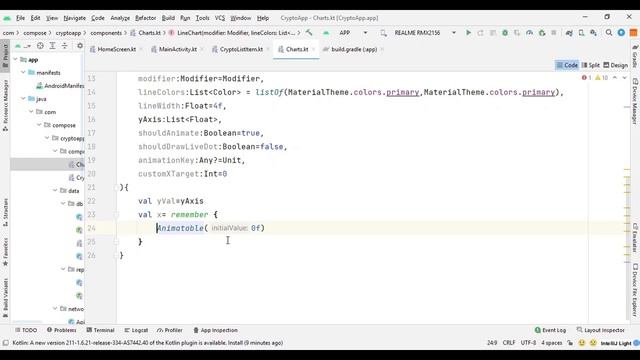Open the Android project view dropdown
The width and height of the screenshot is (640, 360).
tap(22, 46)
